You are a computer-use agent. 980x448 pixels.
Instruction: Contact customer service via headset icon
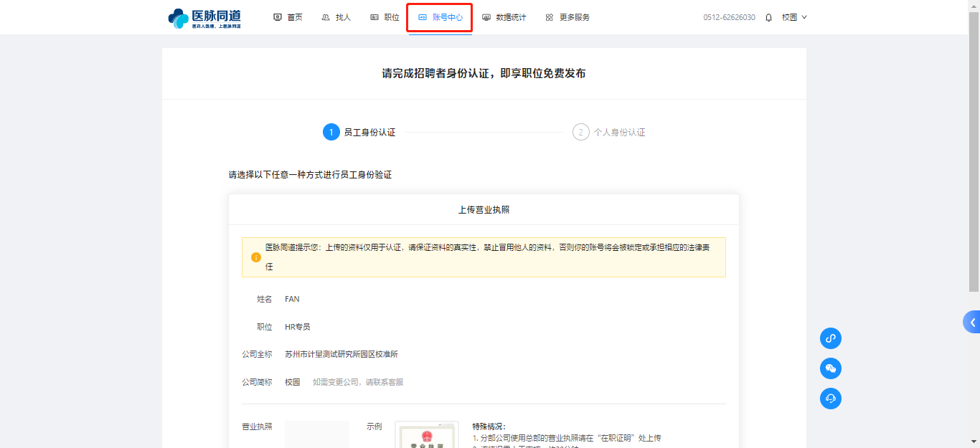831,399
